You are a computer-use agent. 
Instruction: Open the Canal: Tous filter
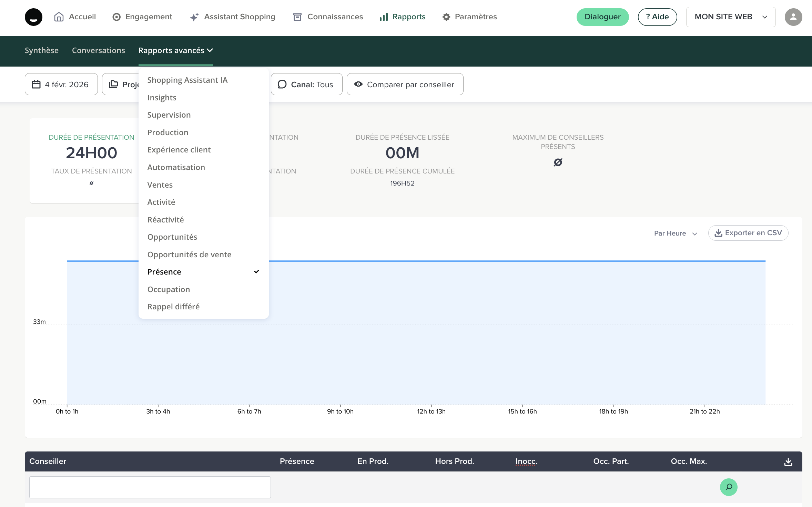306,84
